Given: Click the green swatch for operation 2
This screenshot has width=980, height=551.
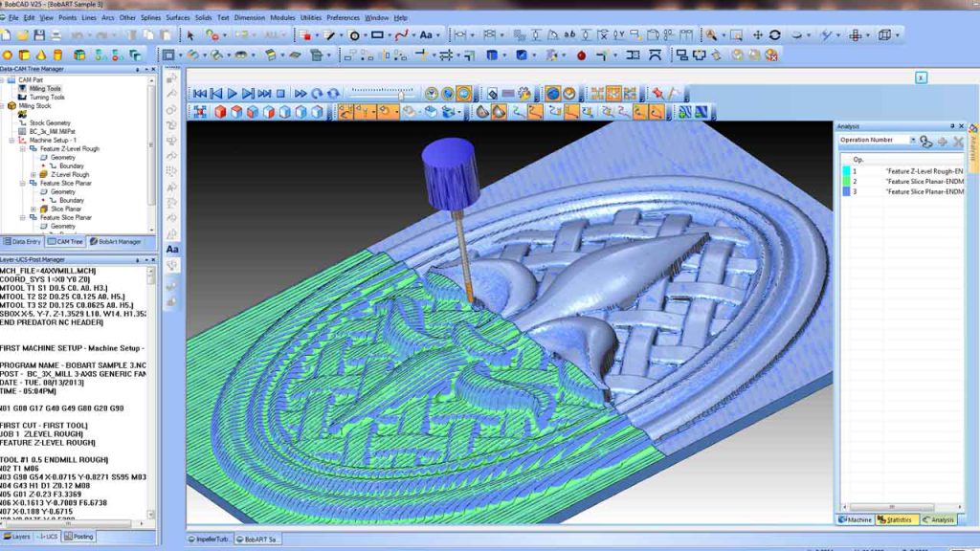Looking at the screenshot, I should pyautogui.click(x=846, y=182).
